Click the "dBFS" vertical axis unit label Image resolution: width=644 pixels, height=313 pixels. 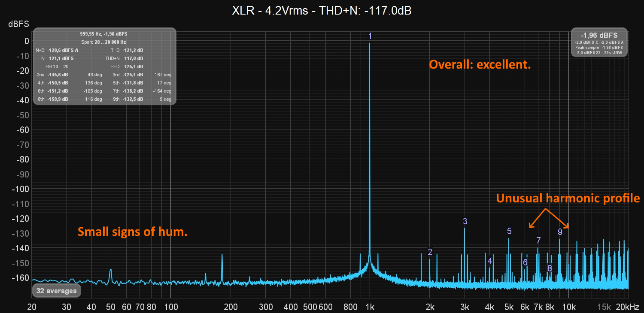pos(19,24)
